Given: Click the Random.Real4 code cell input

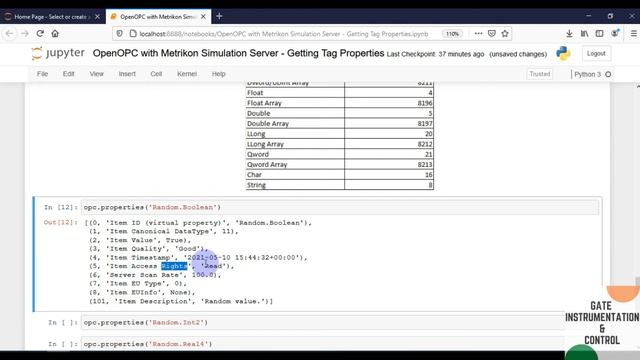Looking at the screenshot, I should tap(322, 344).
